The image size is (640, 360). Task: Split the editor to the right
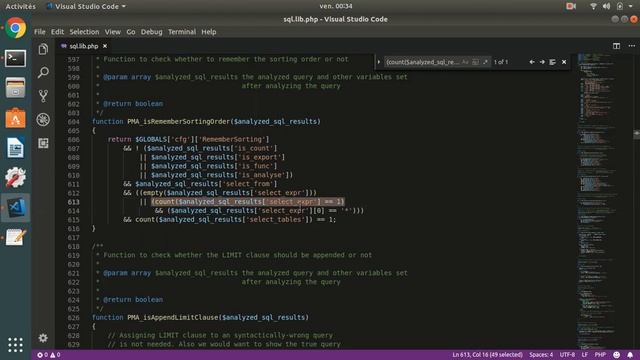[x=616, y=46]
